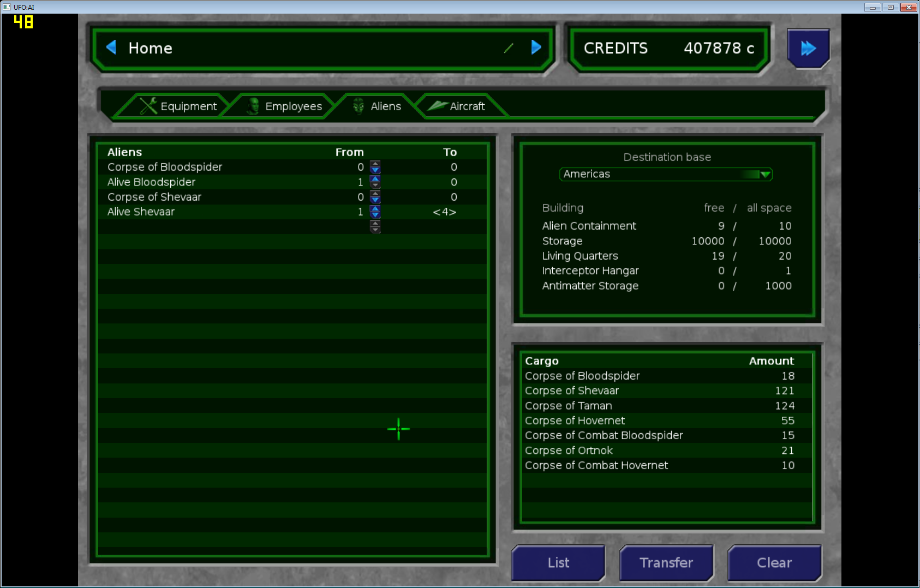Maximize the UFO:AI window
The width and height of the screenshot is (920, 588).
(891, 7)
